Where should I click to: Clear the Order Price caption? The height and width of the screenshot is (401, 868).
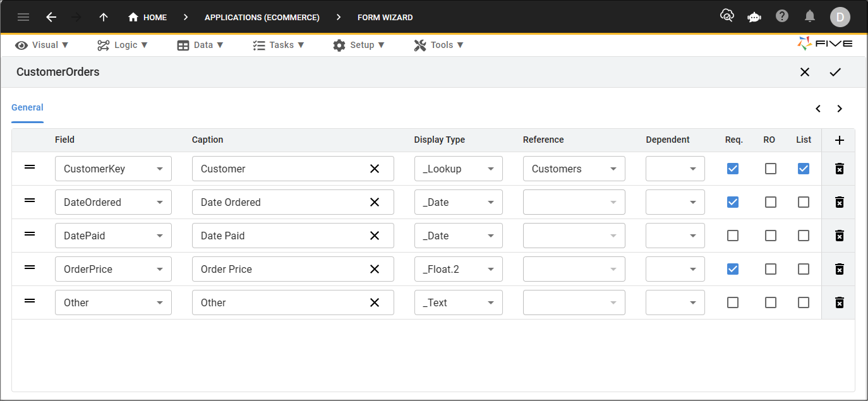[x=375, y=269]
